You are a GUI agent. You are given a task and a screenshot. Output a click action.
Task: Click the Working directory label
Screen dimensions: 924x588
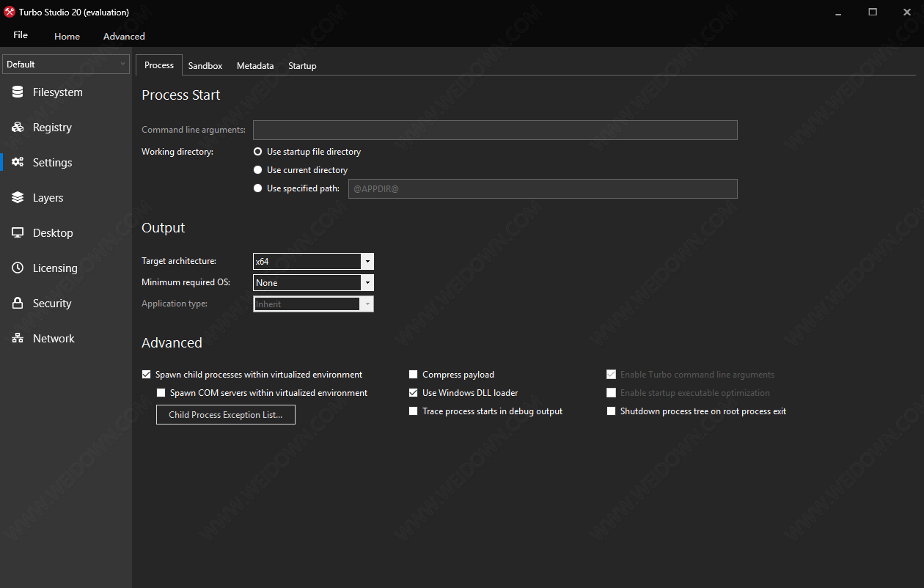177,152
